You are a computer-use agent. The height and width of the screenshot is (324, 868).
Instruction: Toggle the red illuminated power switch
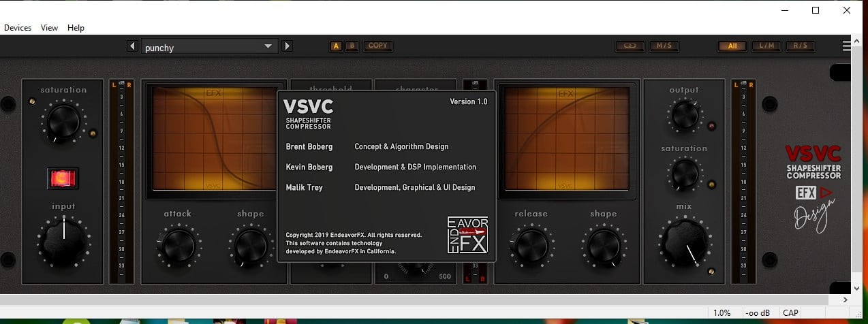(x=63, y=178)
